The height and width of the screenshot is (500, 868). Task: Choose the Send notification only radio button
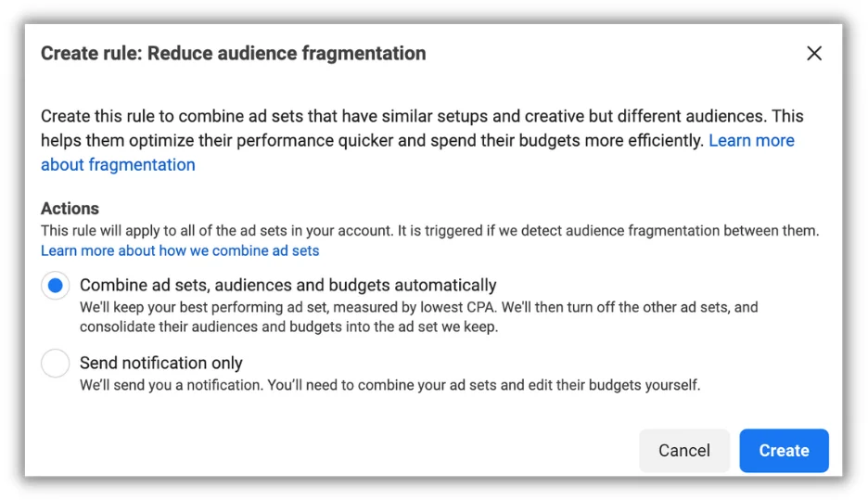(x=56, y=364)
